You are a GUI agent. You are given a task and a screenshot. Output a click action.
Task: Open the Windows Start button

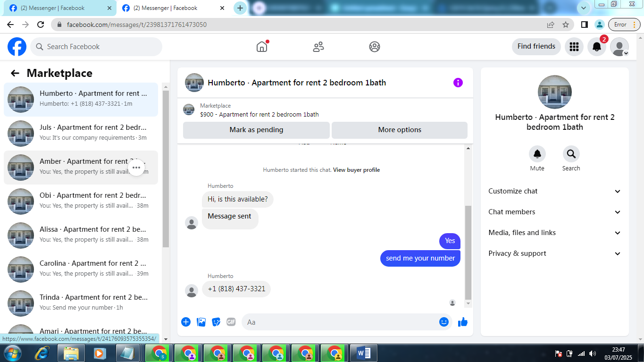[13, 353]
